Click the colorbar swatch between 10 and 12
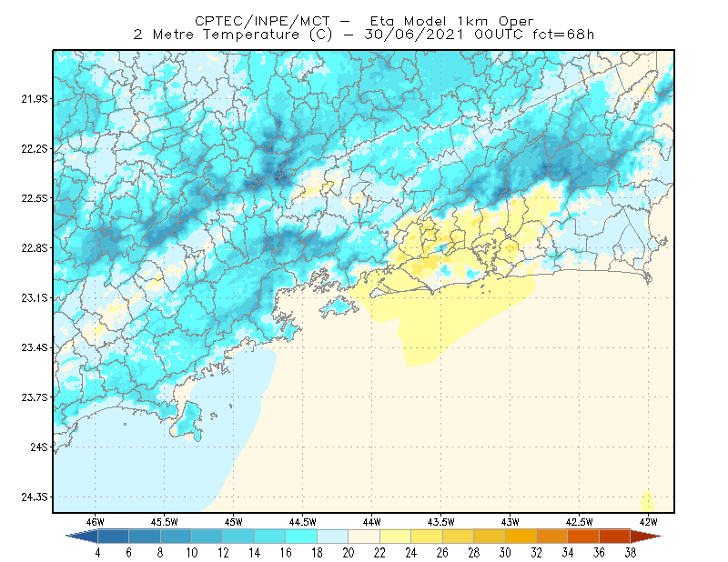 click(207, 537)
